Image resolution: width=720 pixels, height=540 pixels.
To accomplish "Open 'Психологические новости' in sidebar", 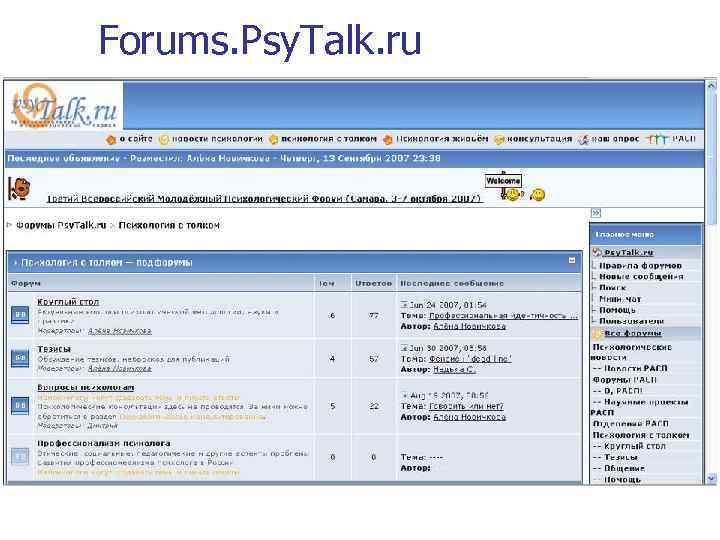I will tap(632, 352).
